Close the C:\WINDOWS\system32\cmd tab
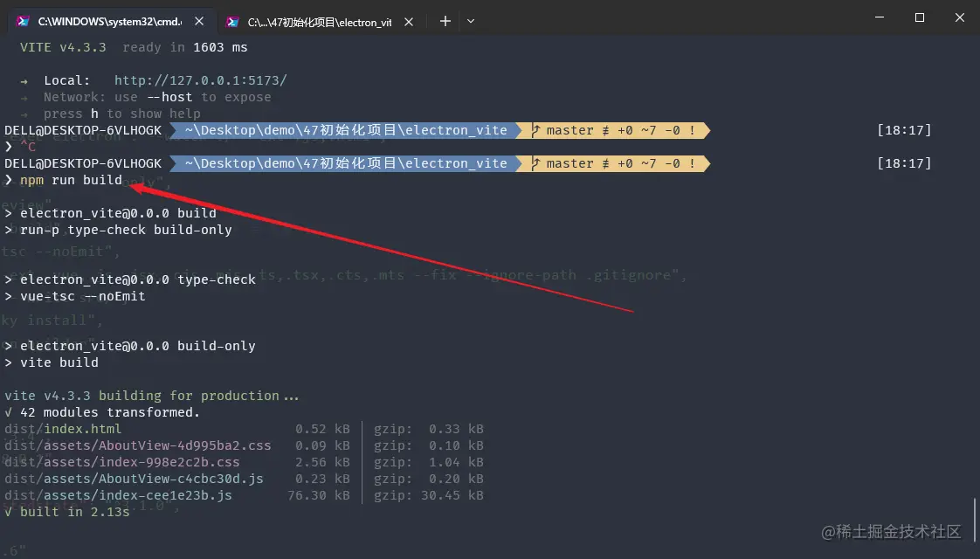This screenshot has width=980, height=559. point(199,21)
